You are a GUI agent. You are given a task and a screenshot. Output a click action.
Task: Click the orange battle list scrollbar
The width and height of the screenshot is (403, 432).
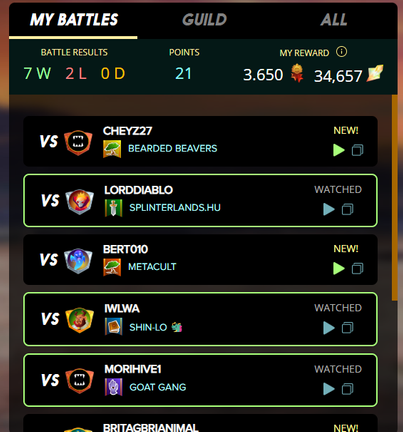coord(395,197)
